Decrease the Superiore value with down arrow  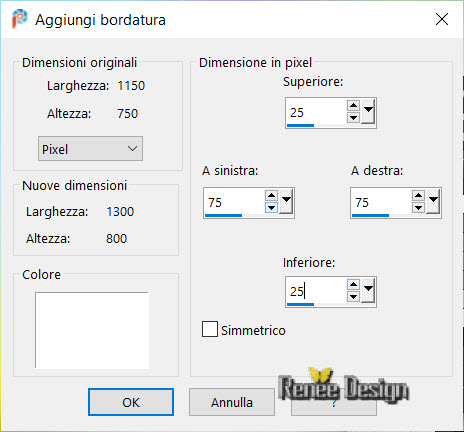pyautogui.click(x=353, y=117)
